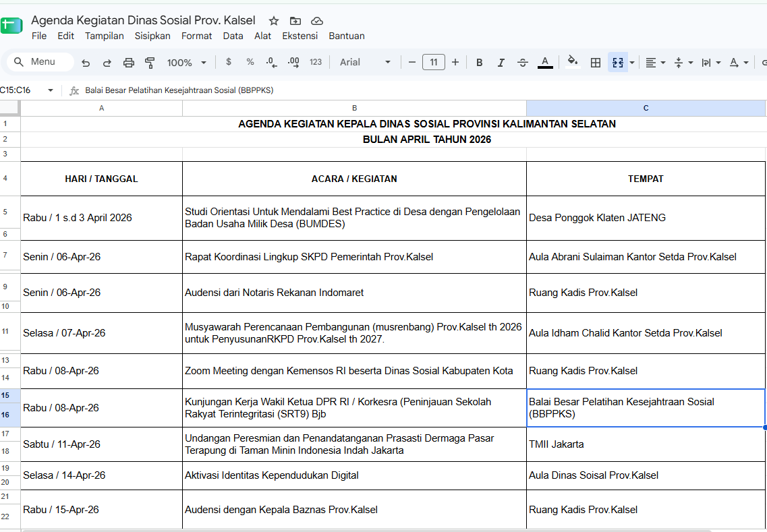Open horizontal align dropdown
This screenshot has height=532, width=767.
[x=656, y=63]
